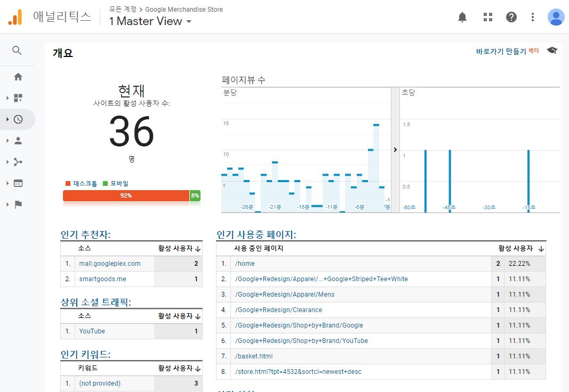
Task: Open the 인기 추천자 heading link
Action: (85, 234)
